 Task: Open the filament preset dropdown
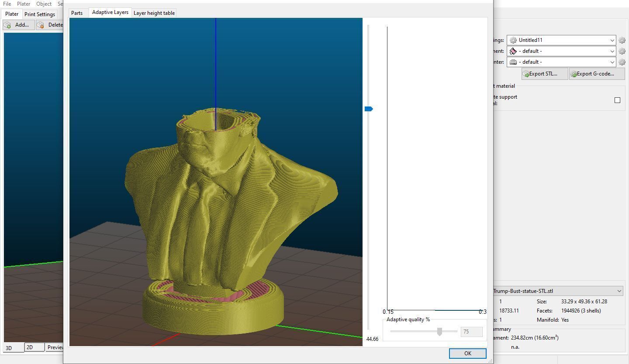(x=561, y=51)
